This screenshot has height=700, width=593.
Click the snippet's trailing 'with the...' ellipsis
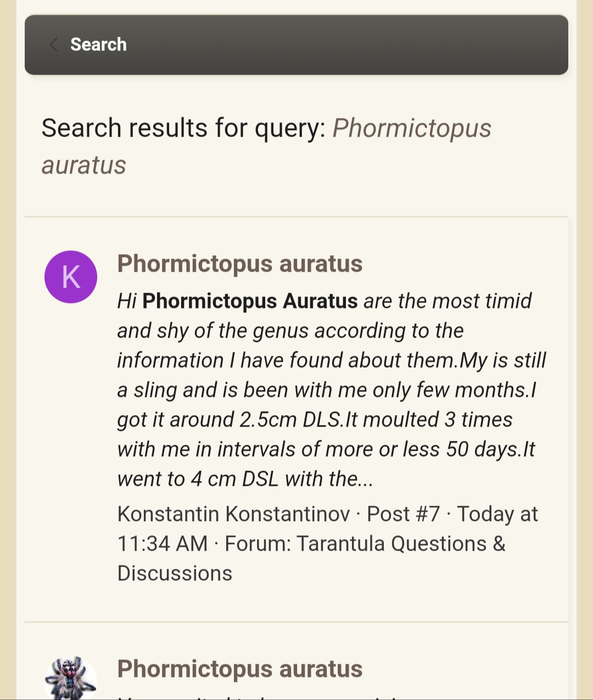pyautogui.click(x=329, y=479)
